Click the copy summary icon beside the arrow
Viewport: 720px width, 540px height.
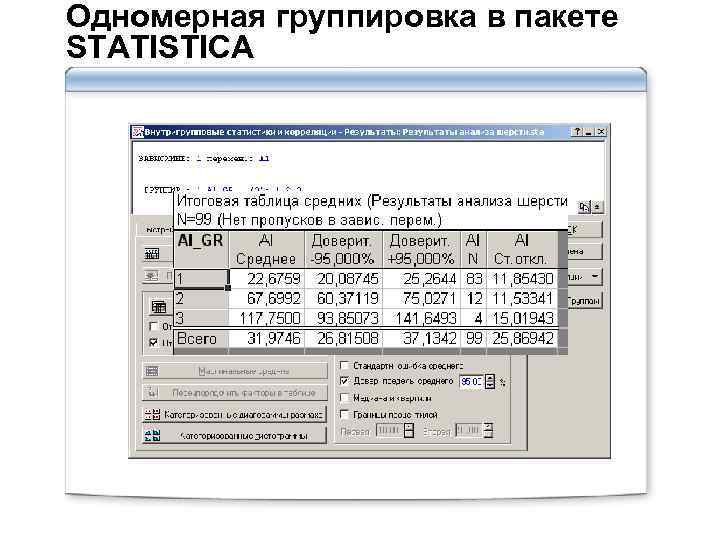[584, 207]
